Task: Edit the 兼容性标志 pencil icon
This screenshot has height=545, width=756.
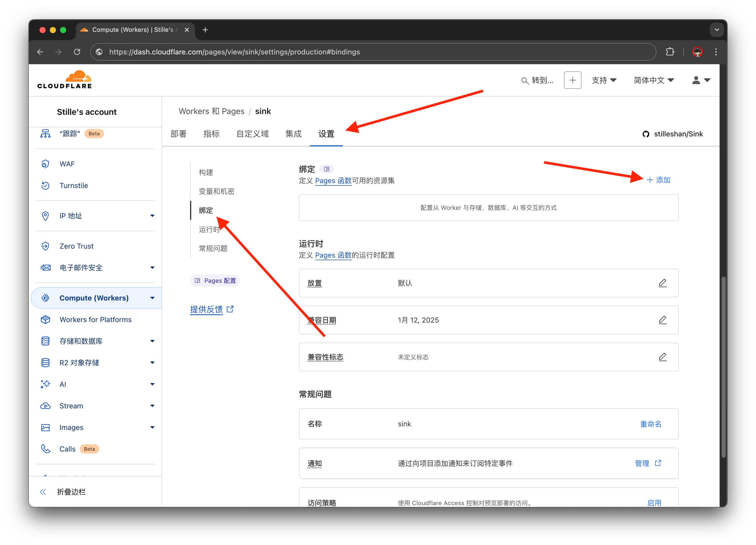Action: pos(662,357)
